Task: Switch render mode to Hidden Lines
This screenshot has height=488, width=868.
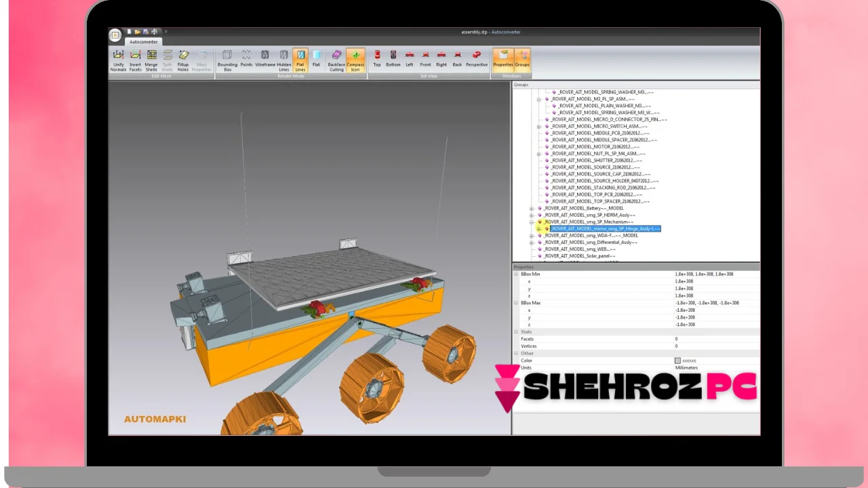Action: (283, 60)
